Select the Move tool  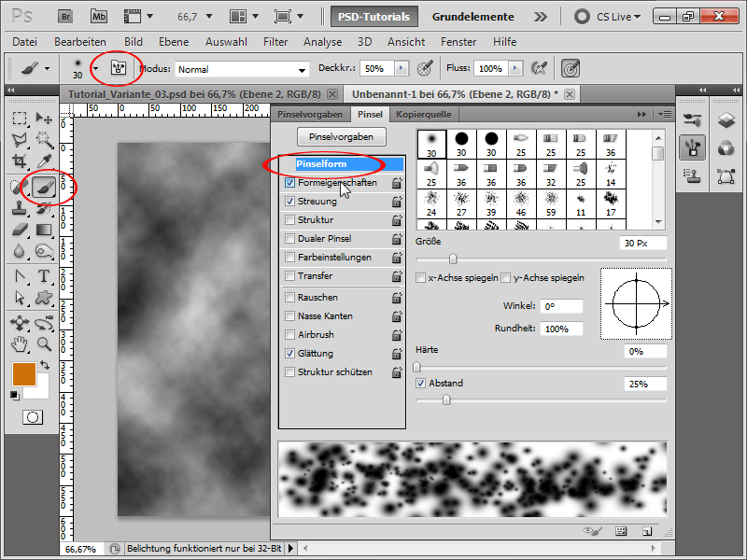pos(44,119)
